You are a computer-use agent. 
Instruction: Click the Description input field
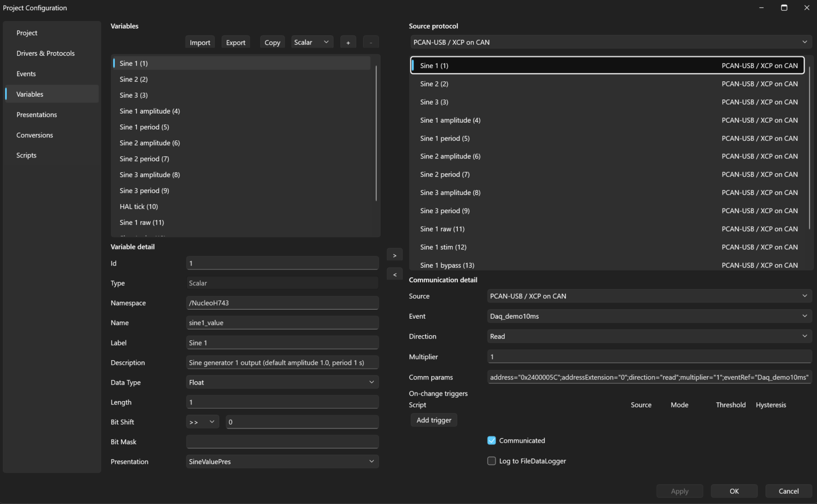pyautogui.click(x=282, y=363)
